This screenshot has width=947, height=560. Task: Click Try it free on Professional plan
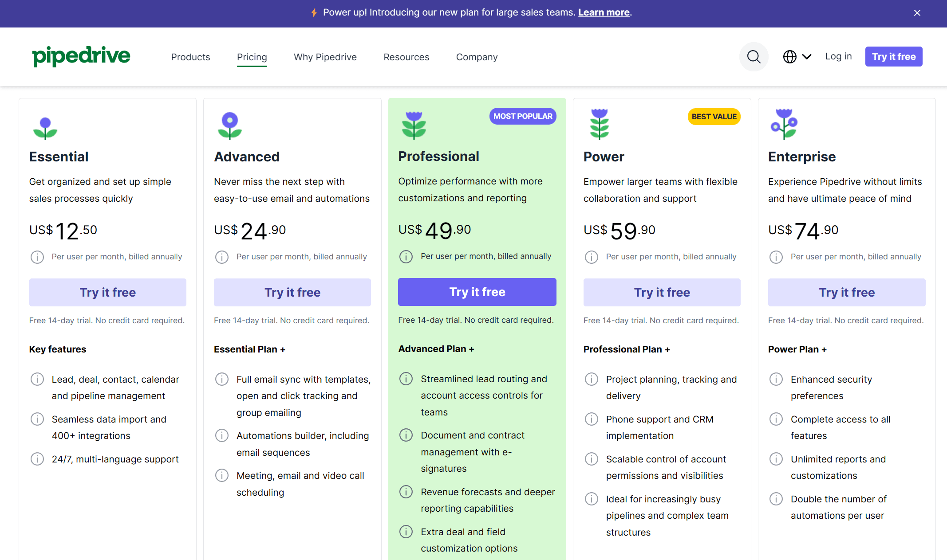coord(477,291)
